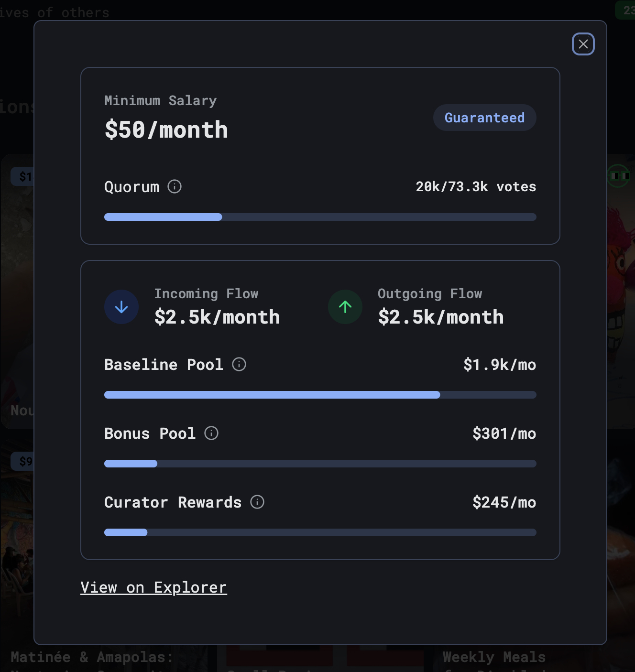This screenshot has width=635, height=672.
Task: Click the $1.9k/mo Baseline Pool amount
Action: (x=500, y=365)
